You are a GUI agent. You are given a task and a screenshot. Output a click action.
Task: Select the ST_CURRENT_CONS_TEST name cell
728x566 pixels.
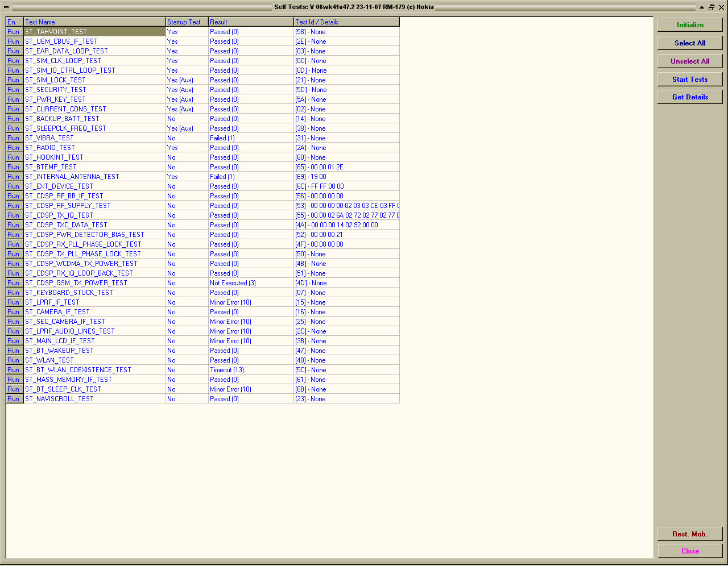(x=94, y=109)
